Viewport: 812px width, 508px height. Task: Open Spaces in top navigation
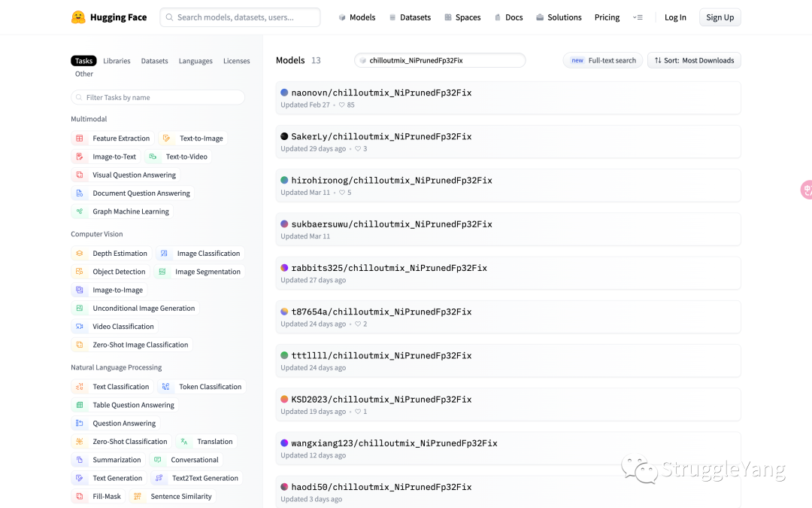pyautogui.click(x=462, y=17)
